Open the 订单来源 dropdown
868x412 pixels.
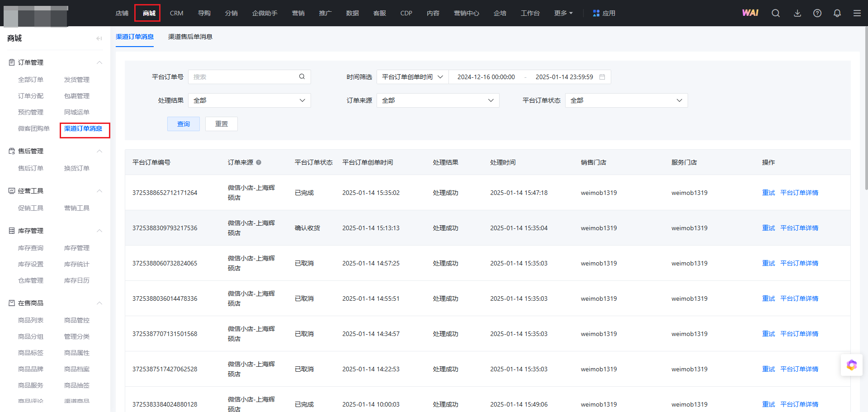point(438,100)
